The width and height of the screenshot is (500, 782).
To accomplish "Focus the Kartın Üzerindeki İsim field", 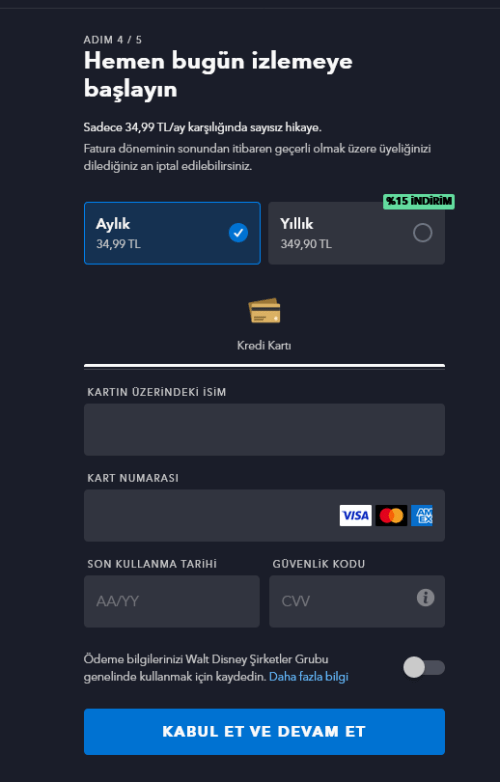I will (264, 429).
